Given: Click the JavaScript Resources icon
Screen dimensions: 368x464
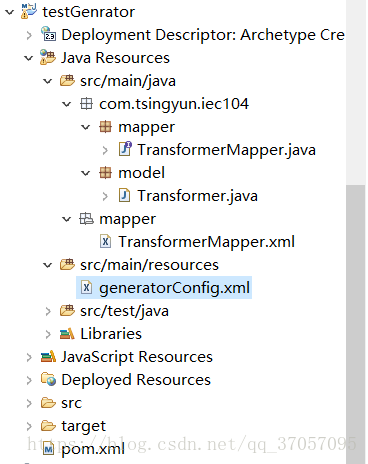Looking at the screenshot, I should [x=48, y=356].
